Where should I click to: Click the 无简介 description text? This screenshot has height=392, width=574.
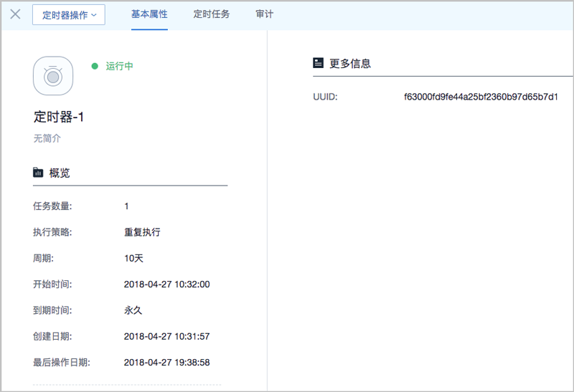tap(47, 138)
